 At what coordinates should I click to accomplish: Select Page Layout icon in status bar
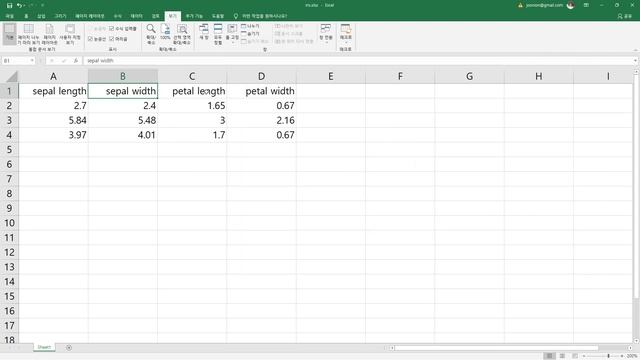point(562,356)
